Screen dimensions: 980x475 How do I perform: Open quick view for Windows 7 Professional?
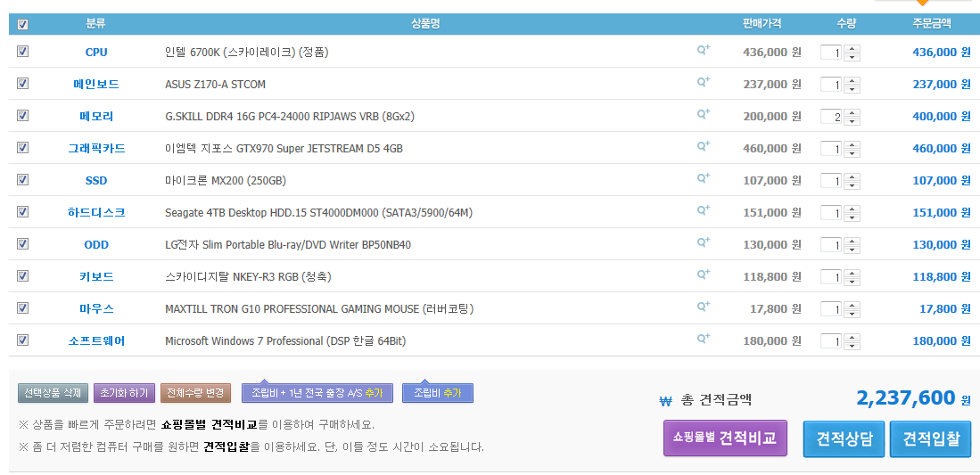[x=703, y=340]
